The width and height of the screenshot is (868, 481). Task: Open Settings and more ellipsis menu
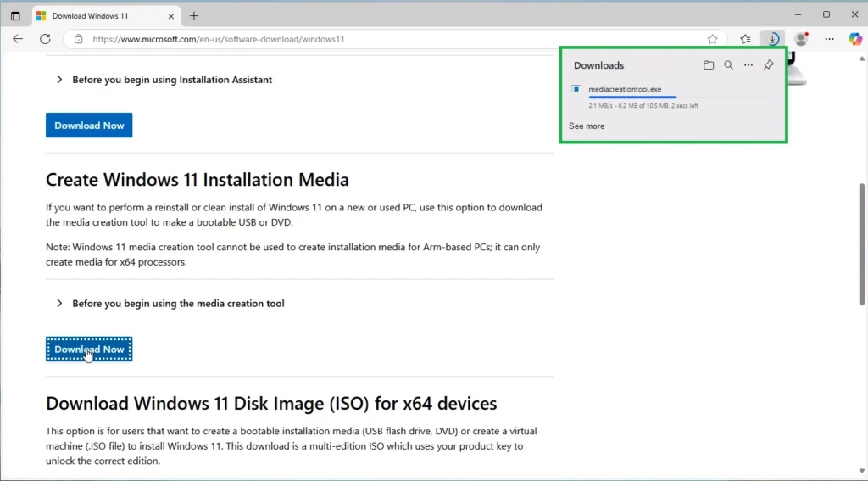[829, 39]
